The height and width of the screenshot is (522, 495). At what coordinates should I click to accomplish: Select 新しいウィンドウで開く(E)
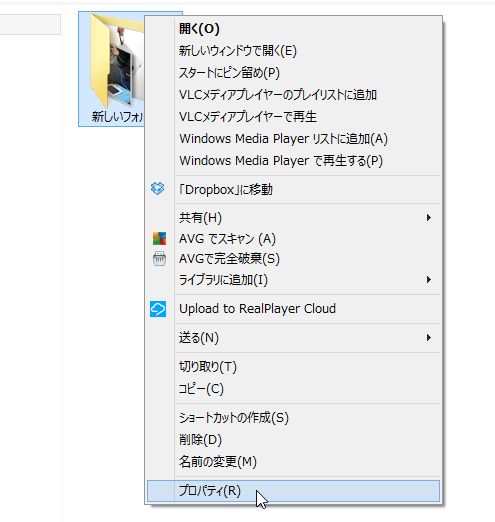click(293, 51)
